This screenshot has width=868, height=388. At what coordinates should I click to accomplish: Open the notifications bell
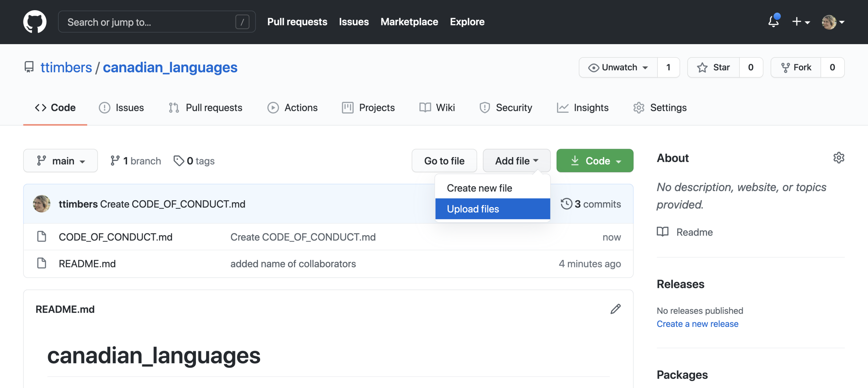click(x=773, y=22)
